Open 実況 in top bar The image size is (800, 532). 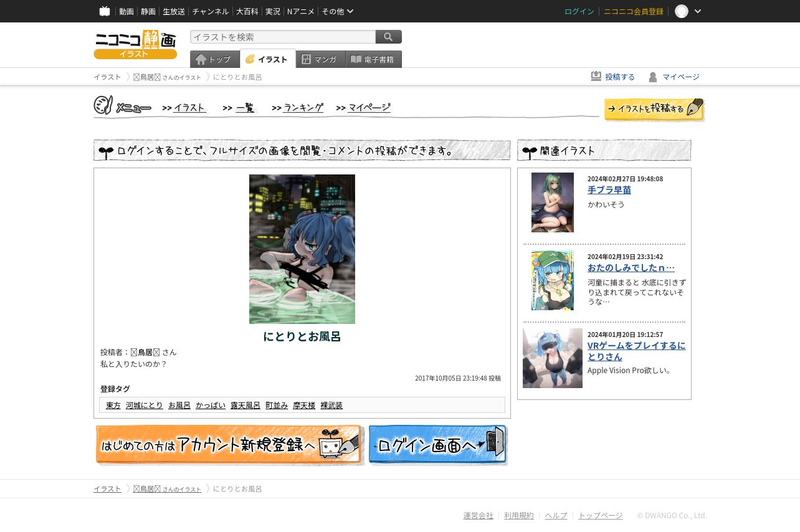click(x=273, y=11)
